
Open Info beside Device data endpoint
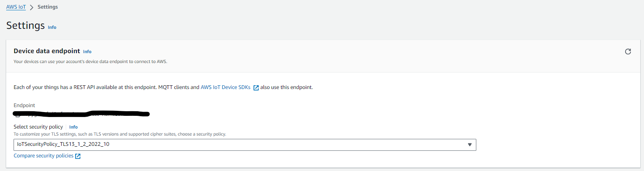coord(87,52)
